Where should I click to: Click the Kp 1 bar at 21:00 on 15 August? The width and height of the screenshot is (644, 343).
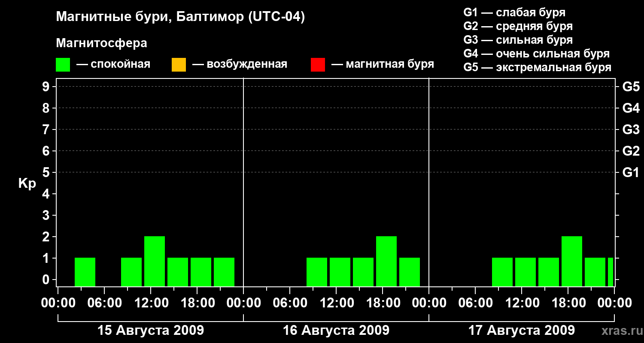tap(224, 272)
